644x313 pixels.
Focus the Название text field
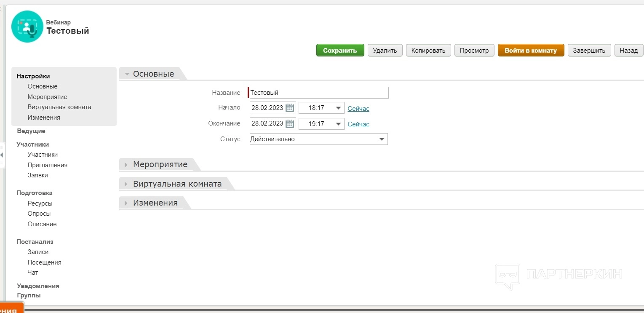click(x=318, y=93)
